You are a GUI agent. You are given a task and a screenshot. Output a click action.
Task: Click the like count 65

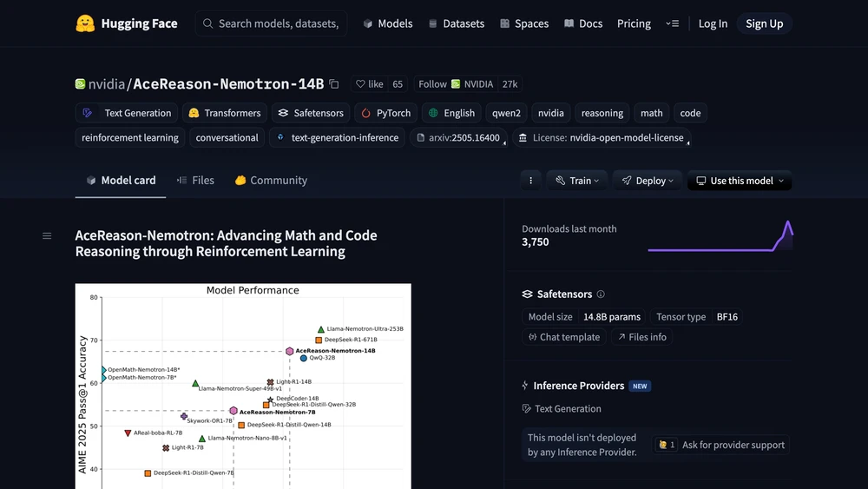(x=398, y=84)
